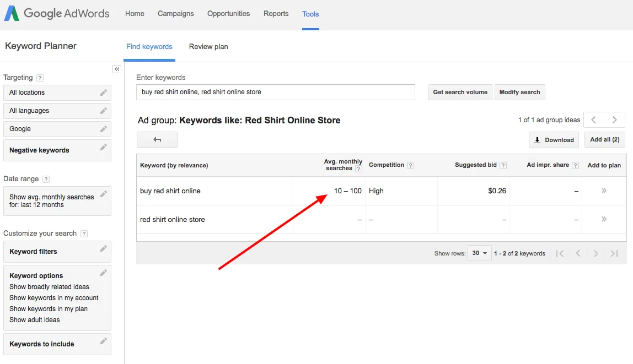The image size is (633, 364).
Task: Edit the date range pencil icon
Action: 104,194
